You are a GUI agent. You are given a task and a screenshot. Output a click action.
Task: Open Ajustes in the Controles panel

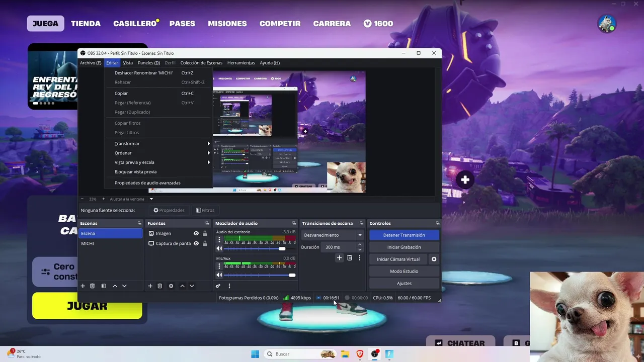[x=404, y=284]
